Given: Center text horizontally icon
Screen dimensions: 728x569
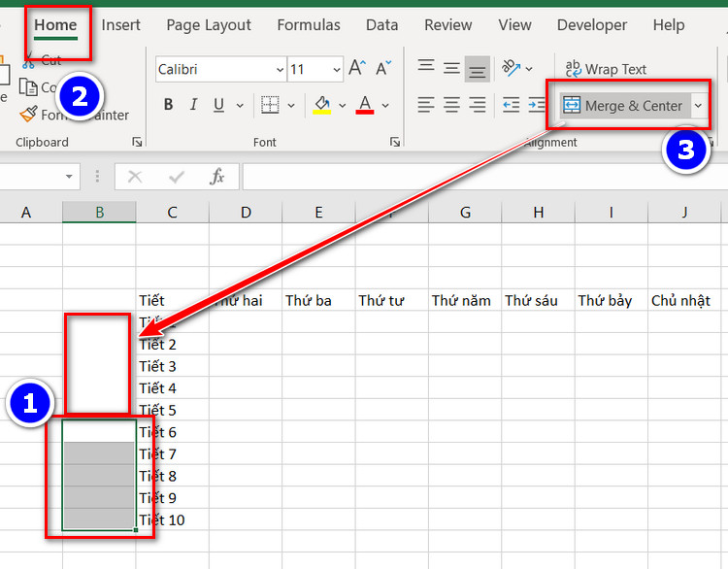Looking at the screenshot, I should [x=451, y=105].
